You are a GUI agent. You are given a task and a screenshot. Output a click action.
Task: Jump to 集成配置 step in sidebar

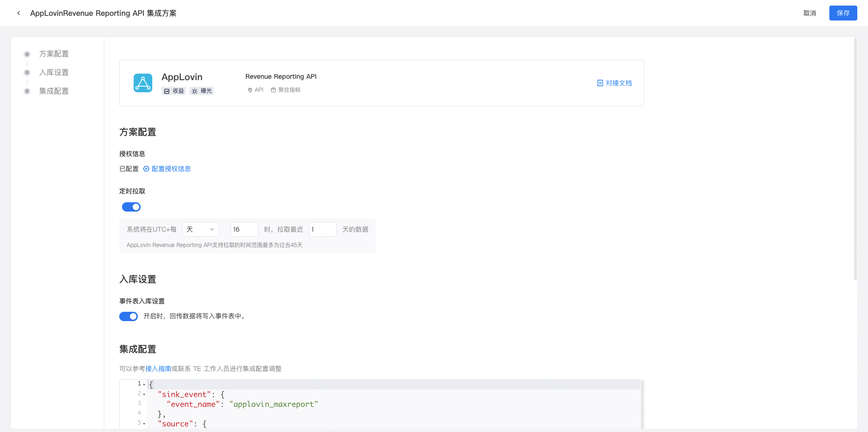54,91
